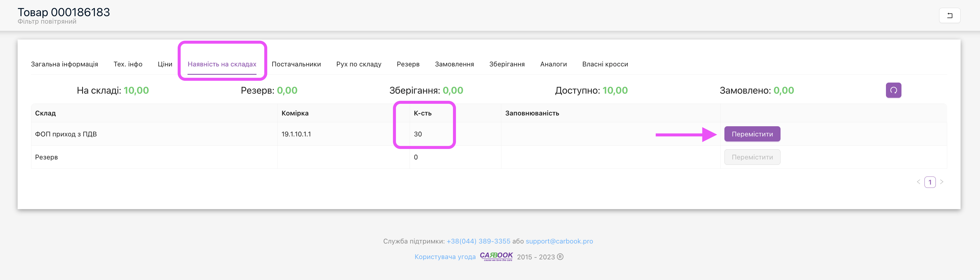Switch to the Постачальники tab
Screen dimensions: 980x280
coord(296,64)
